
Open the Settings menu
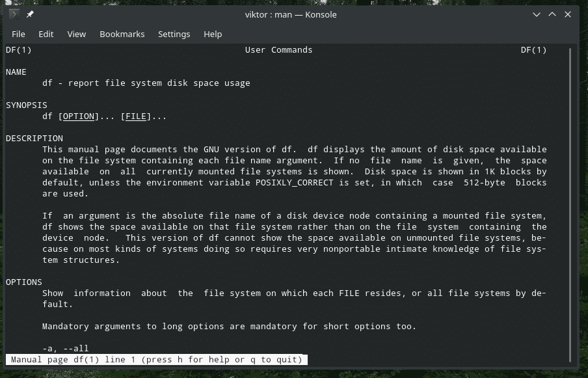tap(174, 34)
